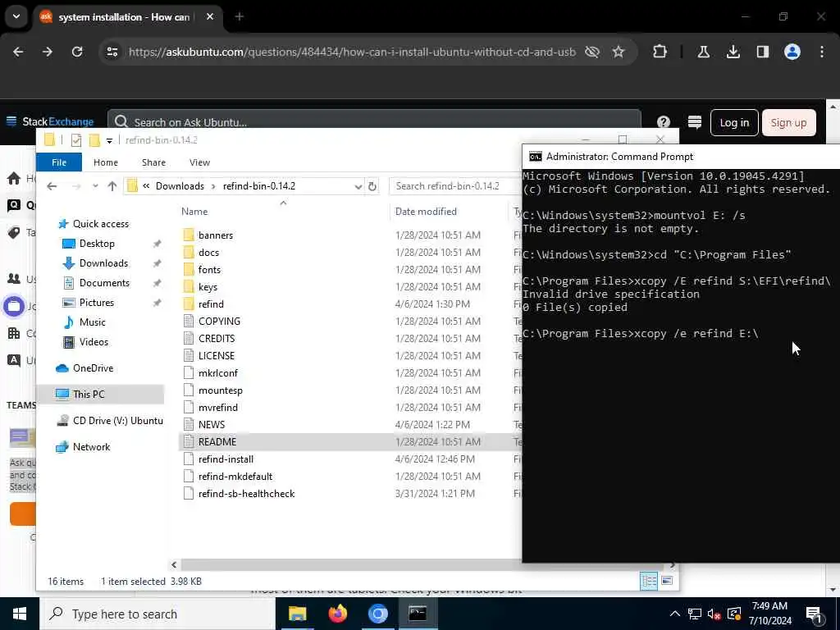Reload the Ask Ubuntu page

(77, 52)
